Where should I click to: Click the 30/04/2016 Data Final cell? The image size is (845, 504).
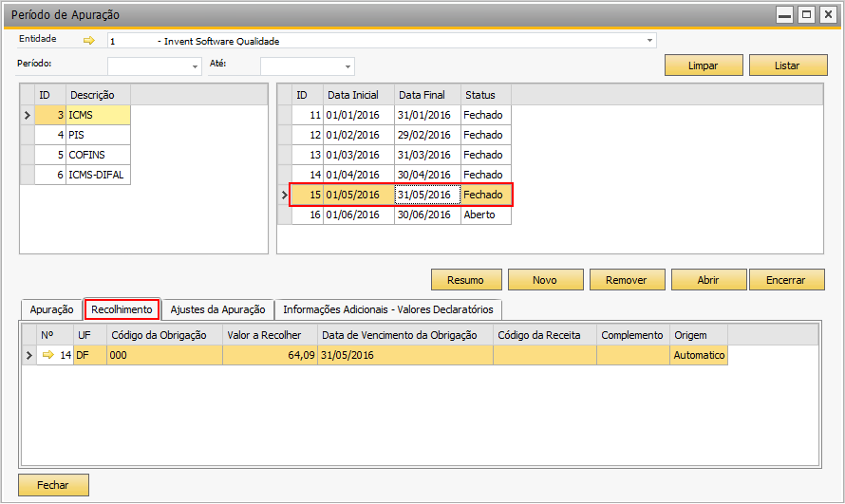click(x=427, y=175)
